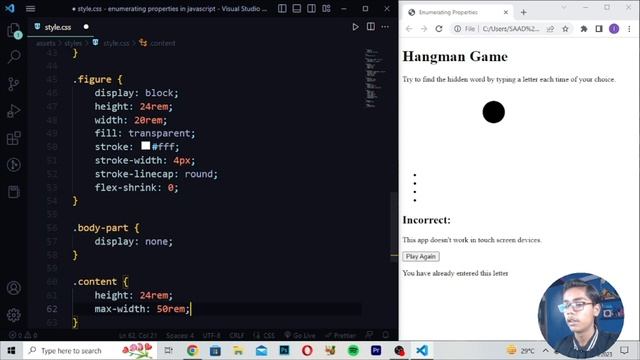The height and width of the screenshot is (360, 640).
Task: Split the editor to the right
Action: coord(371,27)
